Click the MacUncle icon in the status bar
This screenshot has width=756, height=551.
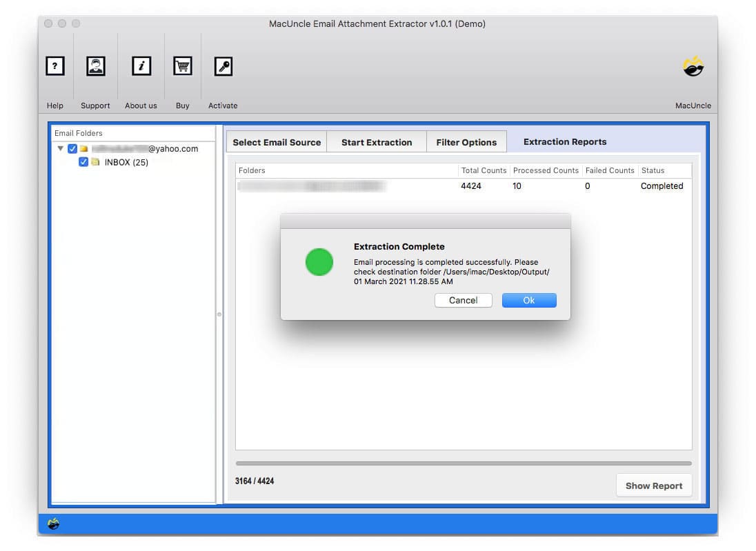point(54,524)
